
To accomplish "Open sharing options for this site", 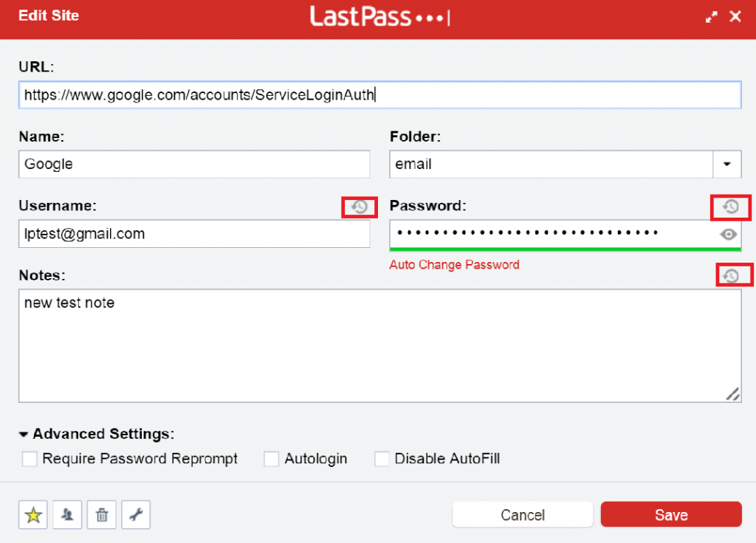I will (67, 514).
